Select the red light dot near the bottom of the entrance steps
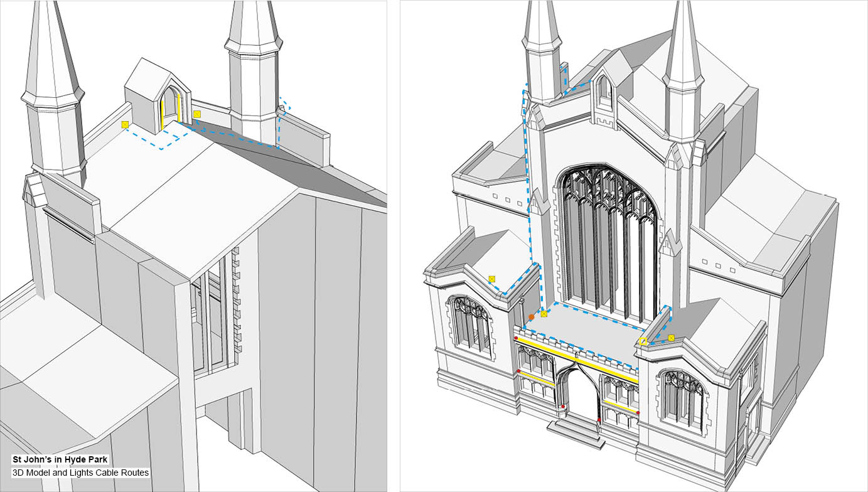The width and height of the screenshot is (868, 492). tap(600, 420)
